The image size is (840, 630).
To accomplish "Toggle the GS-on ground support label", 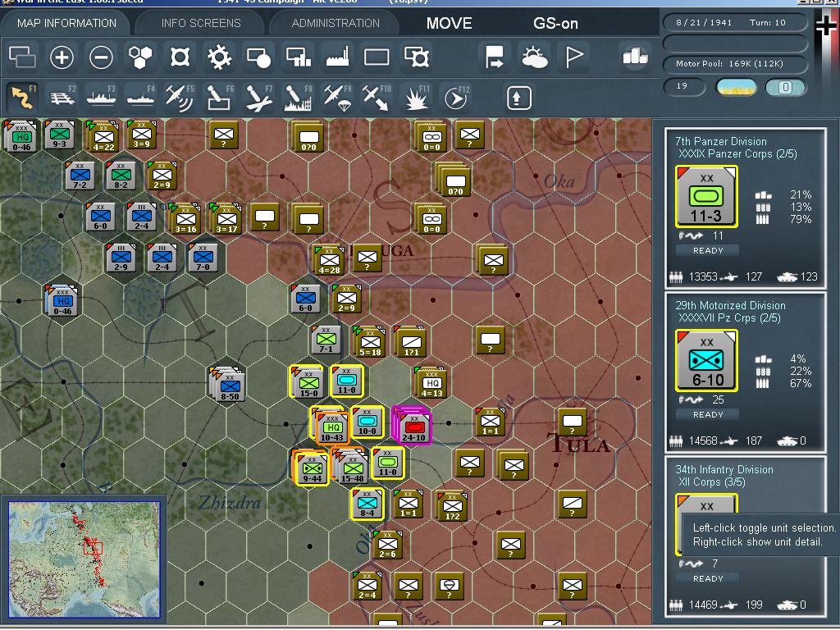I will (x=555, y=23).
